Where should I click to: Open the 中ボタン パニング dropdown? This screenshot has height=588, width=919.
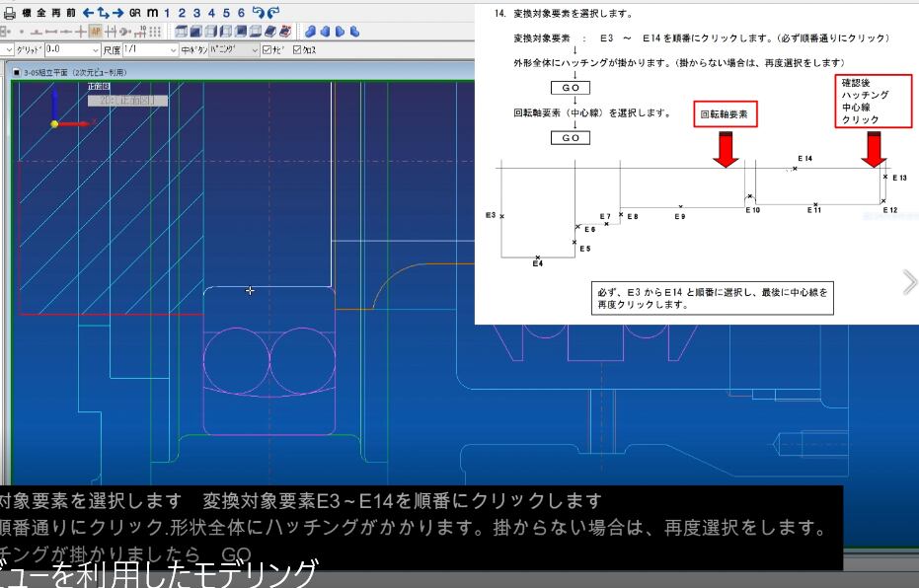[234, 49]
